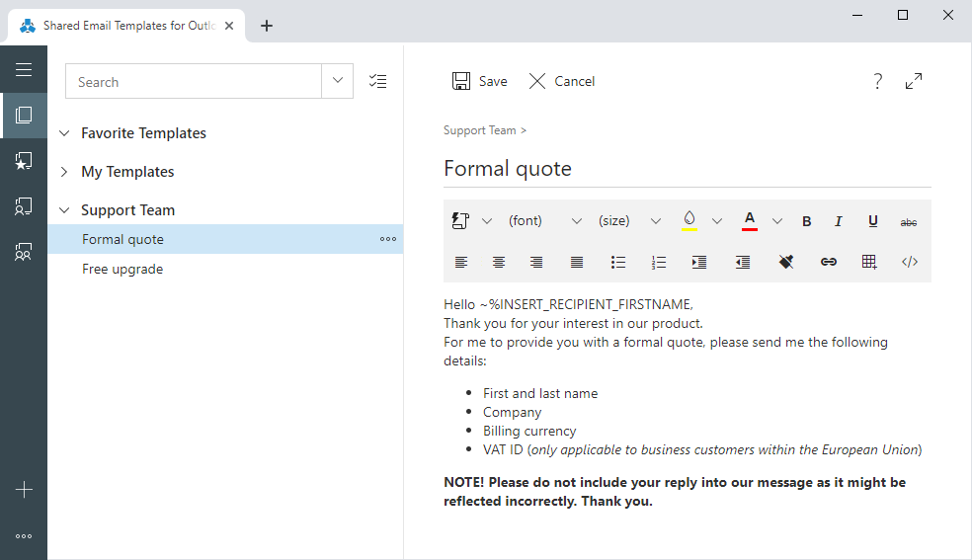Open the team templates sidebar icon
Viewport: 972px width, 560px height.
pos(24,252)
